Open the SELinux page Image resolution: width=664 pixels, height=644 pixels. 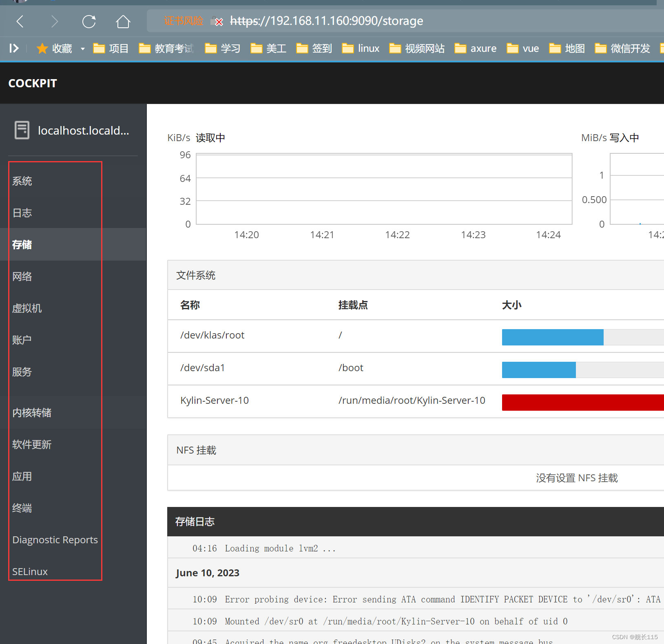click(x=30, y=571)
